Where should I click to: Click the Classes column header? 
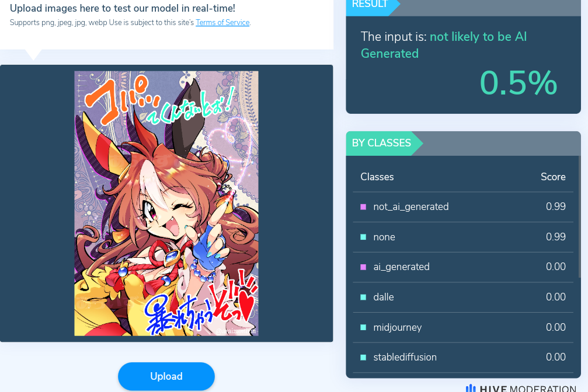377,177
